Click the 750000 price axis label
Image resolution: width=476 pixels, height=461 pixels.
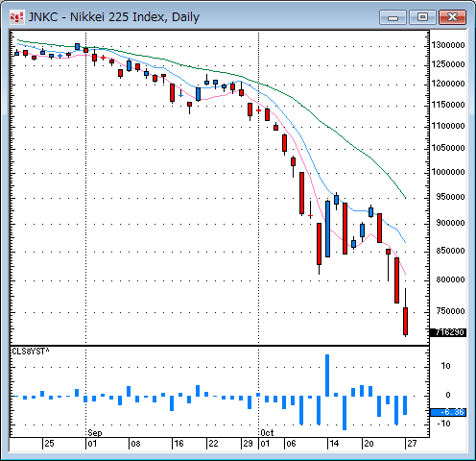click(450, 311)
